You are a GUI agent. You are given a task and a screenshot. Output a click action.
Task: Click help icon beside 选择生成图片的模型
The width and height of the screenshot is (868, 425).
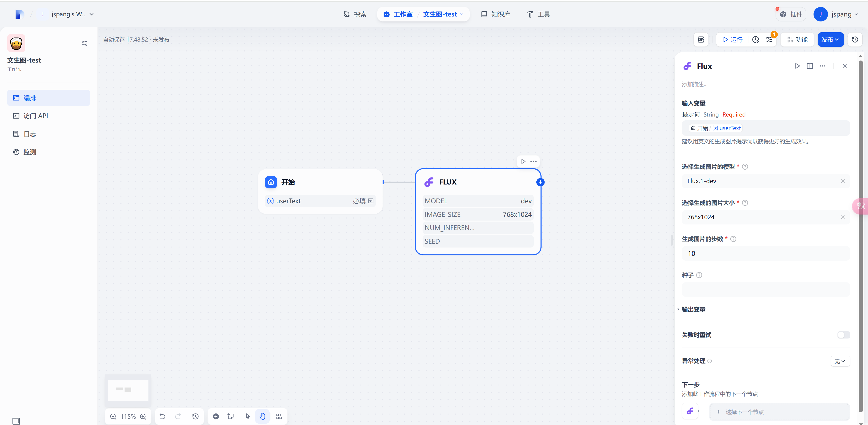pyautogui.click(x=745, y=167)
